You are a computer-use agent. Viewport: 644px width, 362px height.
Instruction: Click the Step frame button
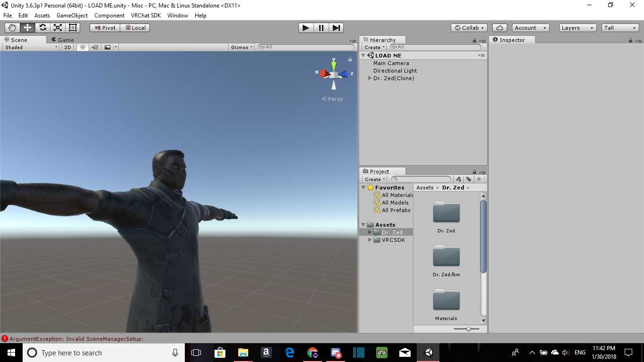(x=336, y=28)
